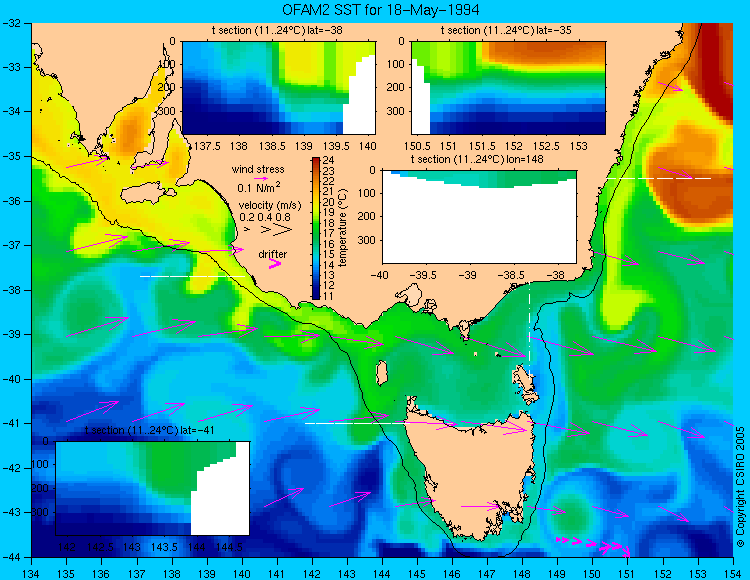The height and width of the screenshot is (580, 750).
Task: Click "152.5" on the lat=-35 section axis
Action: pyautogui.click(x=546, y=146)
